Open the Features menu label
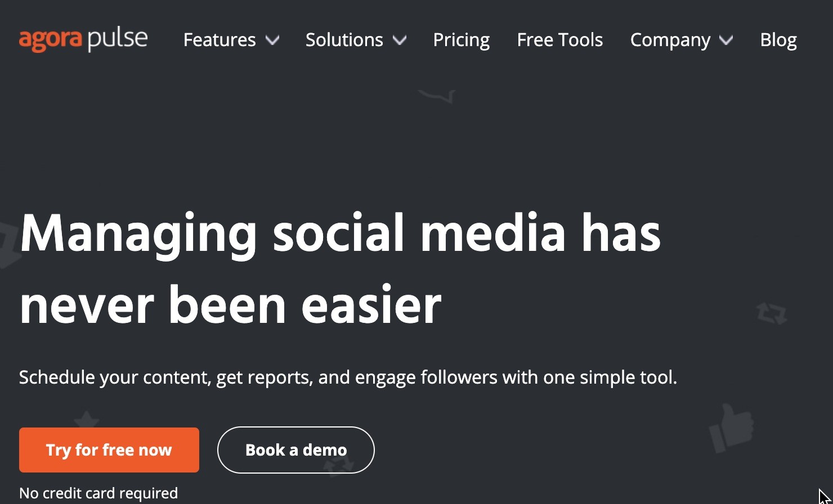The image size is (833, 504). pyautogui.click(x=220, y=40)
